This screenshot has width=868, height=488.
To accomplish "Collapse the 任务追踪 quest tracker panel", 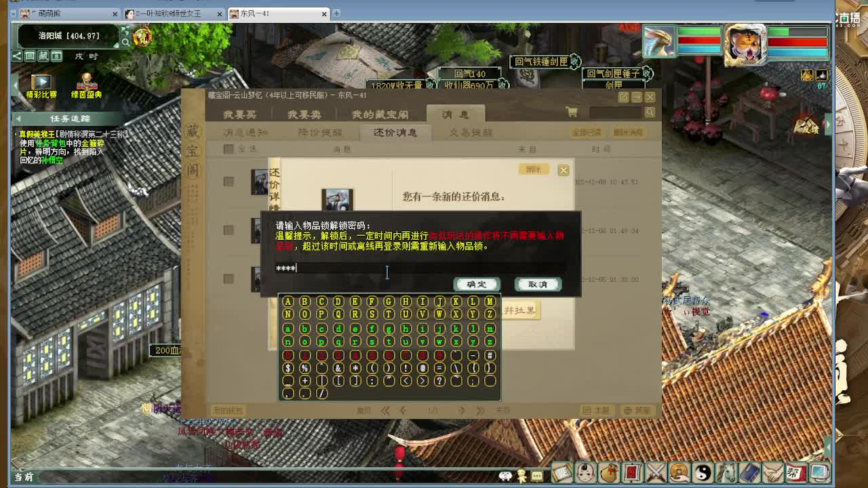I will click(18, 119).
